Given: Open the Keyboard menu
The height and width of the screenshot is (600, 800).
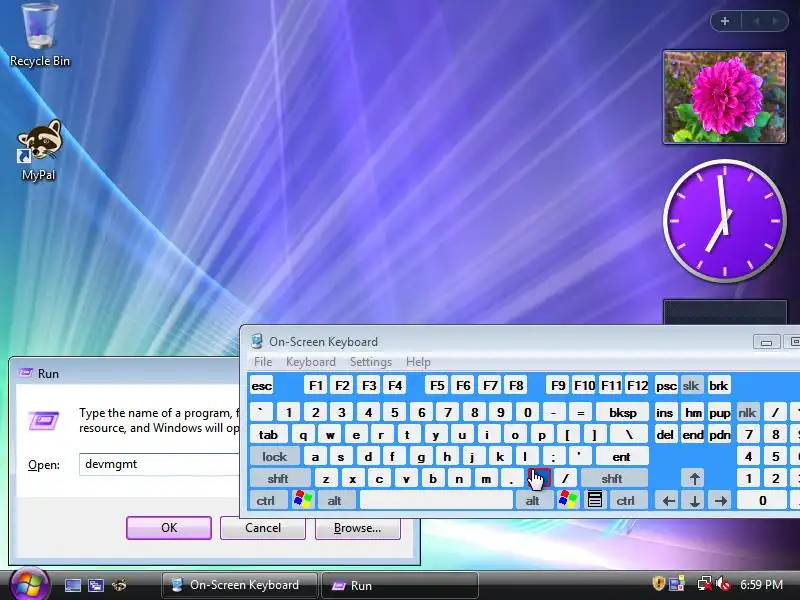Looking at the screenshot, I should 311,362.
